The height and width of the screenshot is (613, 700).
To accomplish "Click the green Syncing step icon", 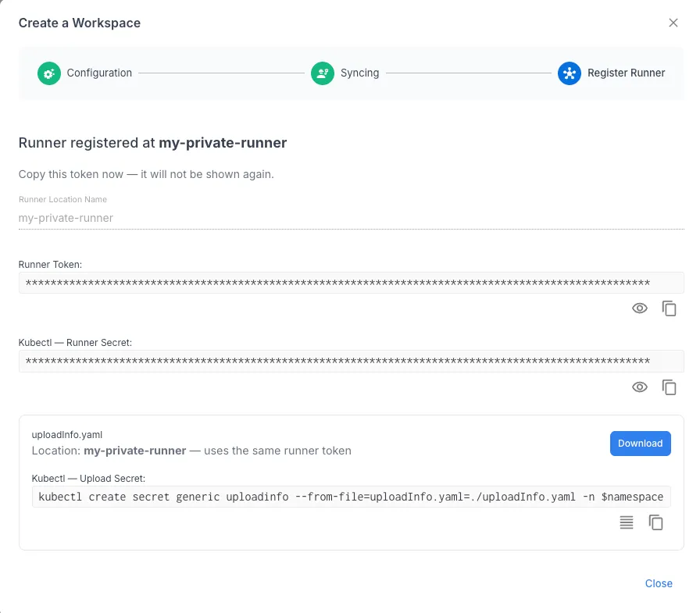I will pos(323,73).
